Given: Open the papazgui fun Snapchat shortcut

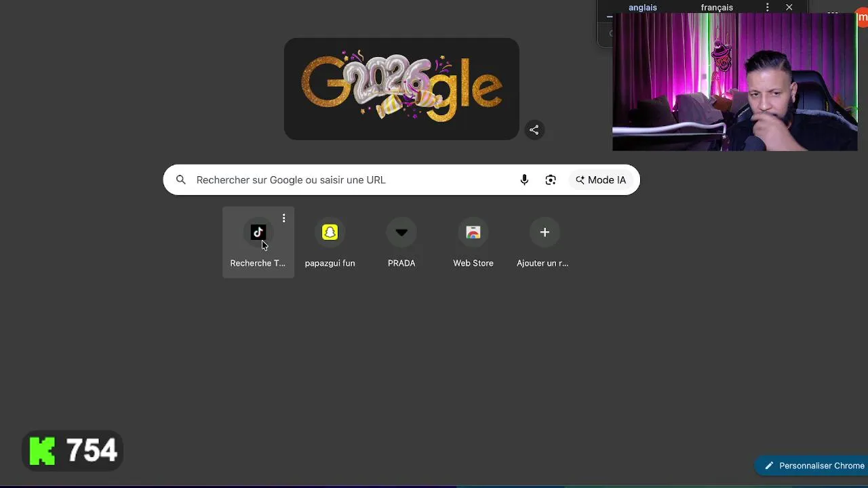Looking at the screenshot, I should pos(330,243).
